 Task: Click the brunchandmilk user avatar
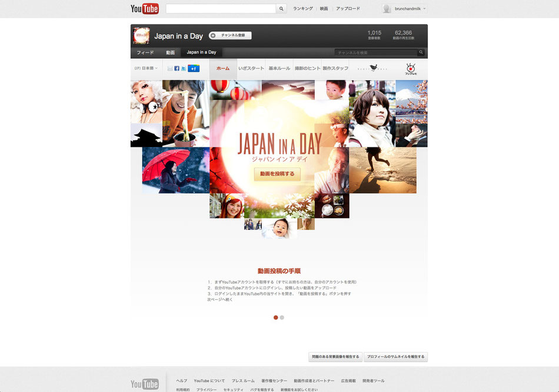click(x=387, y=9)
